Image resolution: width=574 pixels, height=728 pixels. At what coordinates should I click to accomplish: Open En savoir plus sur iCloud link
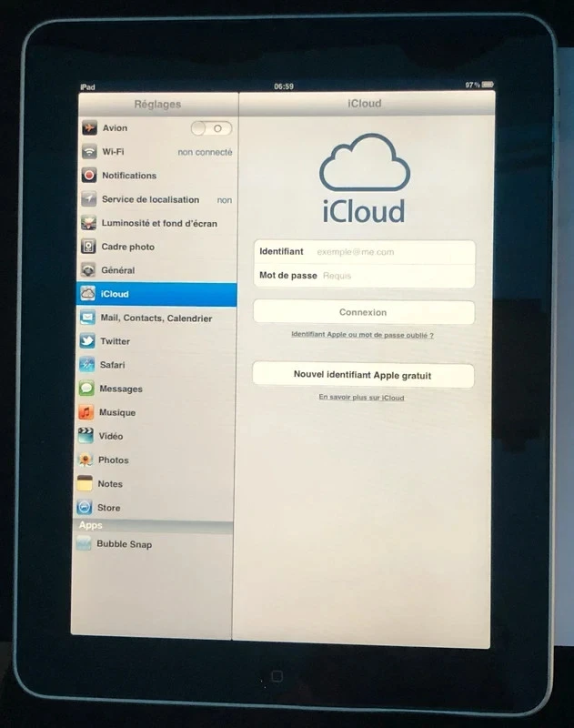point(361,398)
